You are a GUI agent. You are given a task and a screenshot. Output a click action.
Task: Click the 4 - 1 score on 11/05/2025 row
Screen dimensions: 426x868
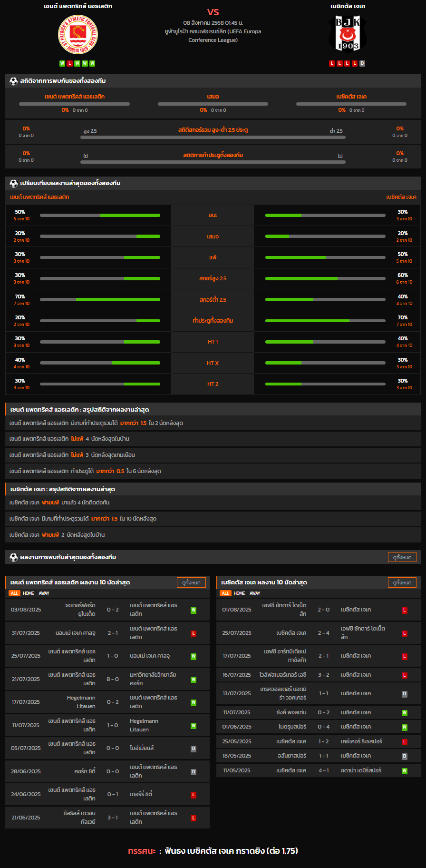pyautogui.click(x=324, y=771)
